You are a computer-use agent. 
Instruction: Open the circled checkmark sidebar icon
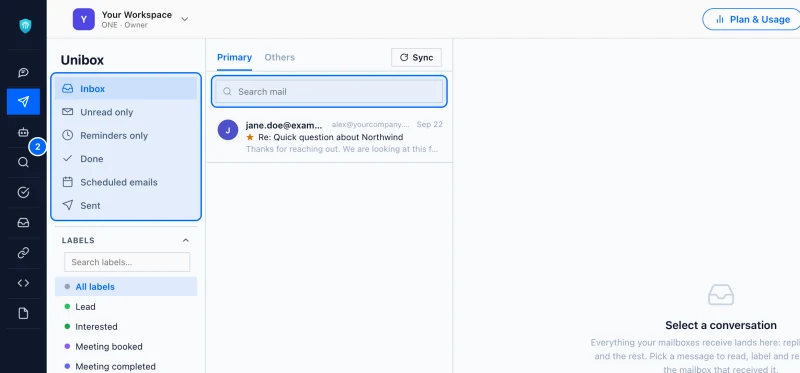click(23, 192)
